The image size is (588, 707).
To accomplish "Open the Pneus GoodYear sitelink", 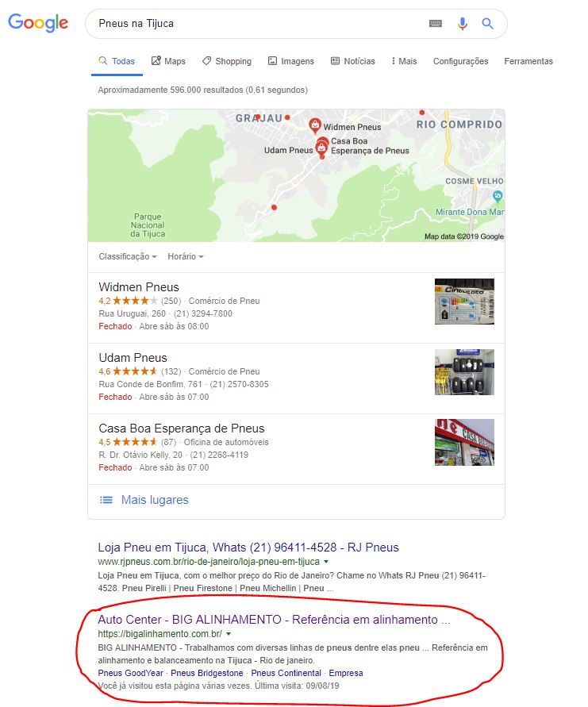I will pos(130,673).
